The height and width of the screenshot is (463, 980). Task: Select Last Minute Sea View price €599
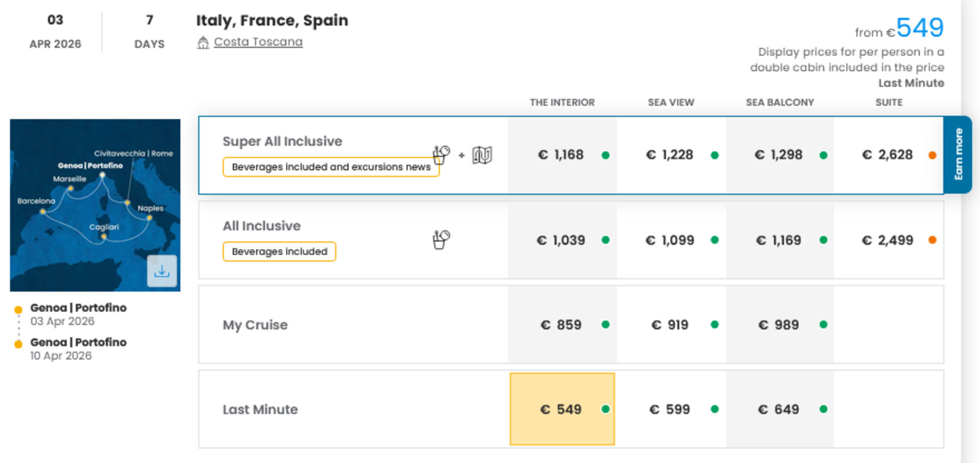(x=670, y=409)
